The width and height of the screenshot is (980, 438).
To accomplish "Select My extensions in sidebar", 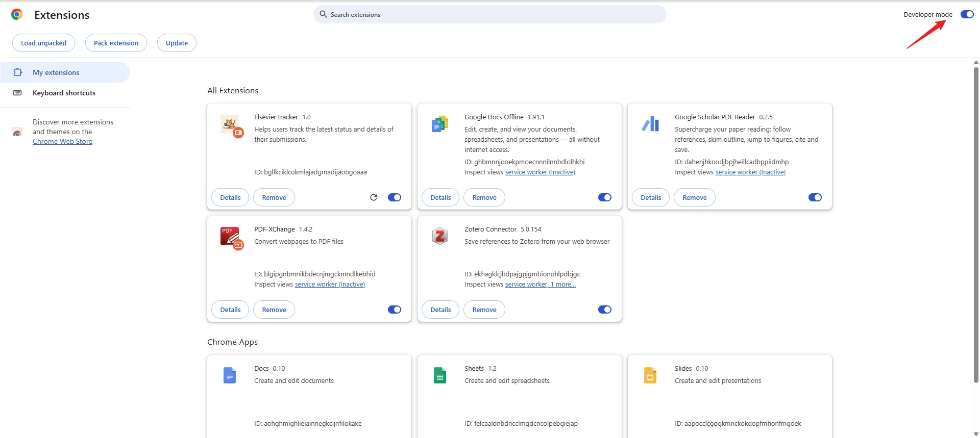I will point(56,72).
